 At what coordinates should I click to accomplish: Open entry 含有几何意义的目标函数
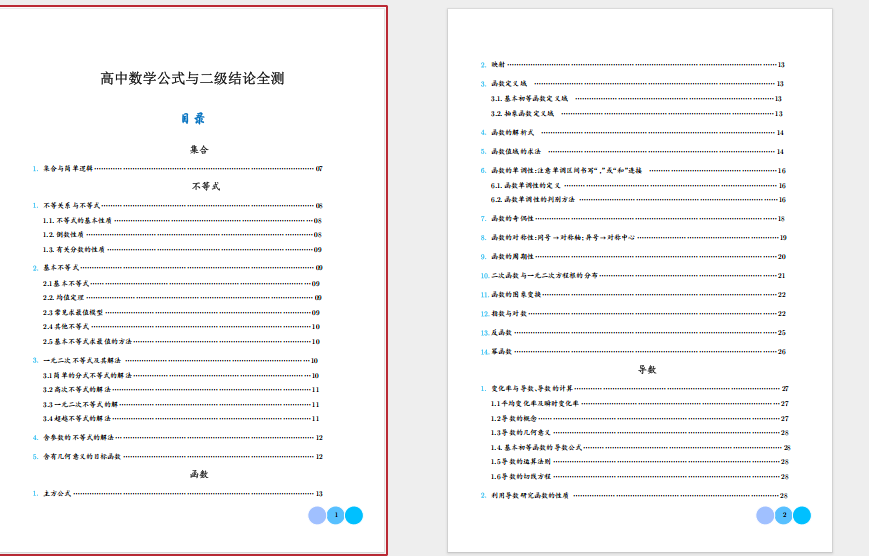[177, 456]
